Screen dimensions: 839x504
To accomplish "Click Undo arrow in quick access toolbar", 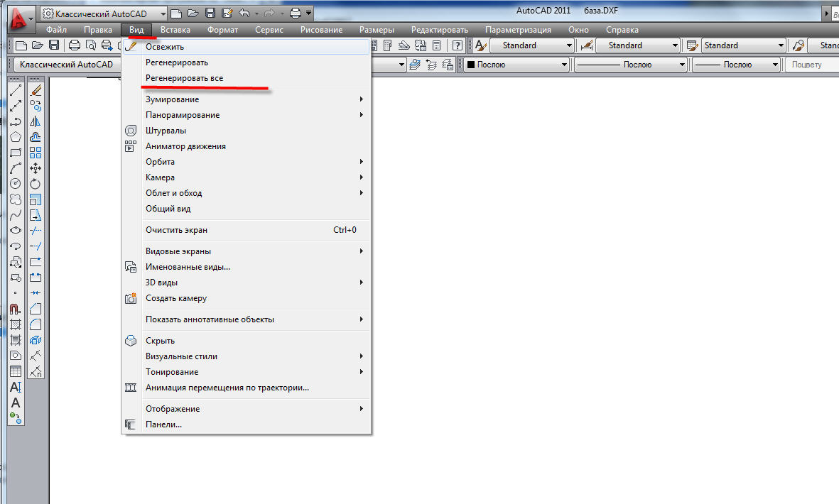I will (244, 13).
